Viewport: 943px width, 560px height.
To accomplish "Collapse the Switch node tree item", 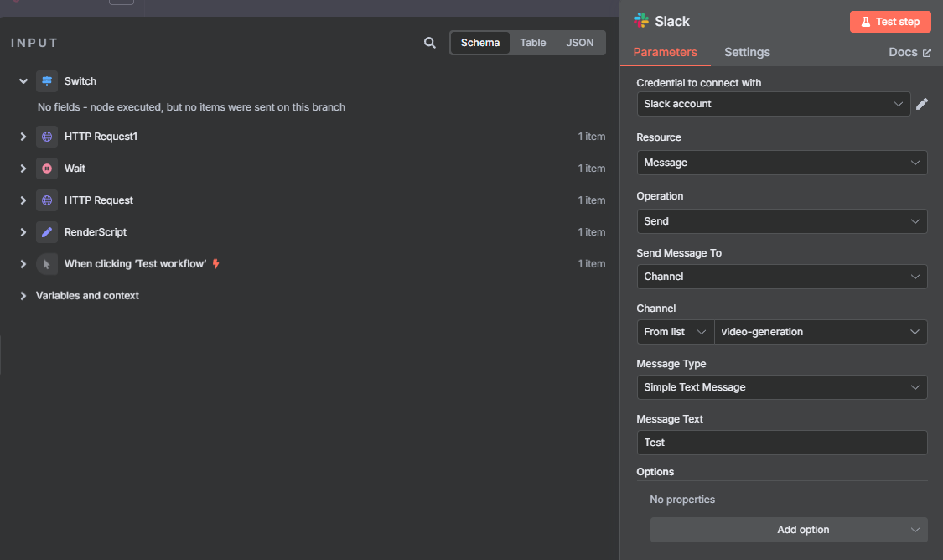I will coord(23,81).
